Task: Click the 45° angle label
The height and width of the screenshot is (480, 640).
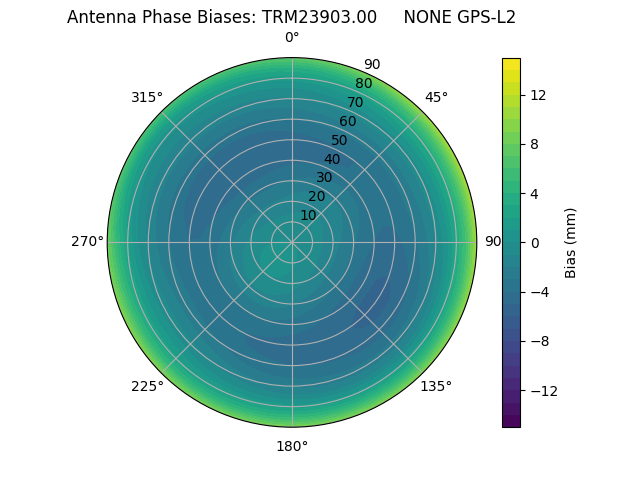Action: 436,97
